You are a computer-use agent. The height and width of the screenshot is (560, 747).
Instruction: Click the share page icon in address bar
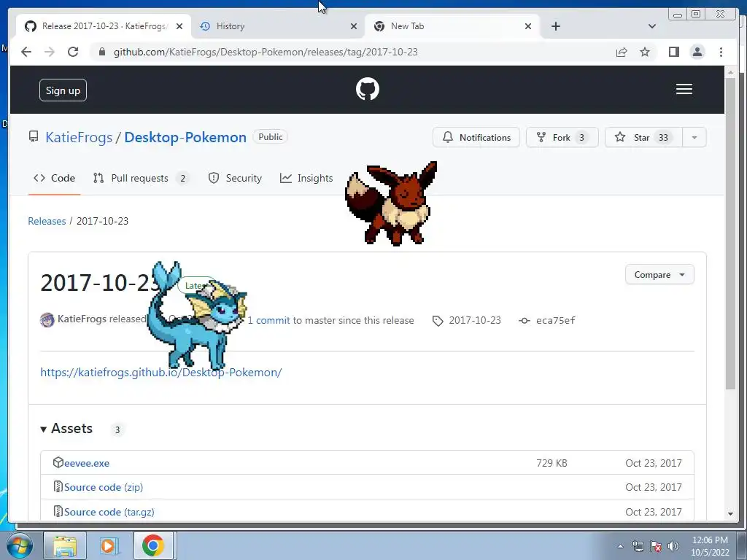pos(622,52)
